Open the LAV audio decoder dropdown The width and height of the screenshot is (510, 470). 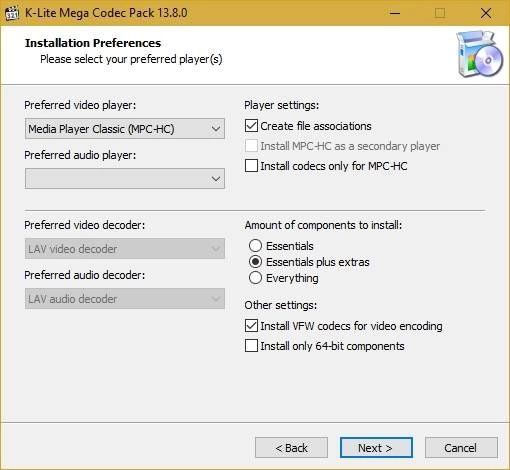point(125,299)
